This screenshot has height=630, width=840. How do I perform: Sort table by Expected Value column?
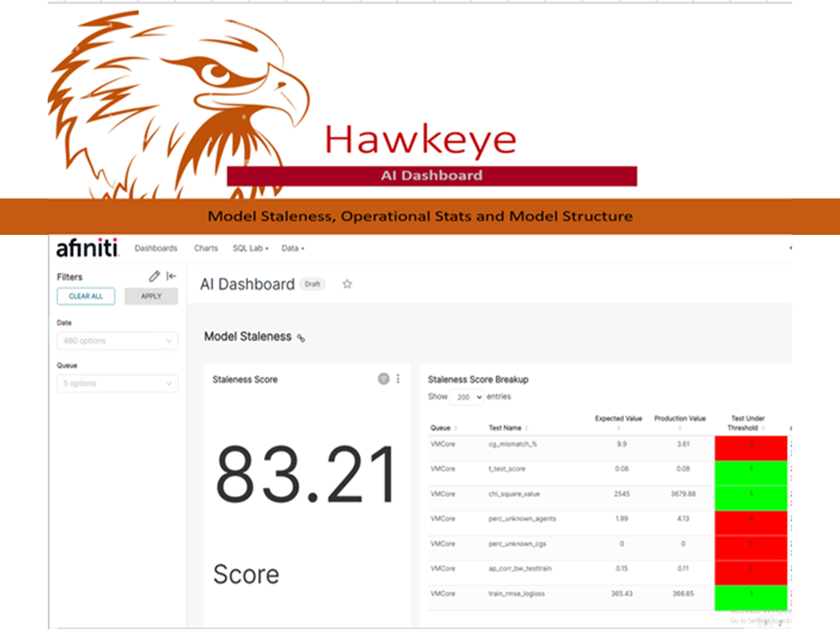pos(618,422)
